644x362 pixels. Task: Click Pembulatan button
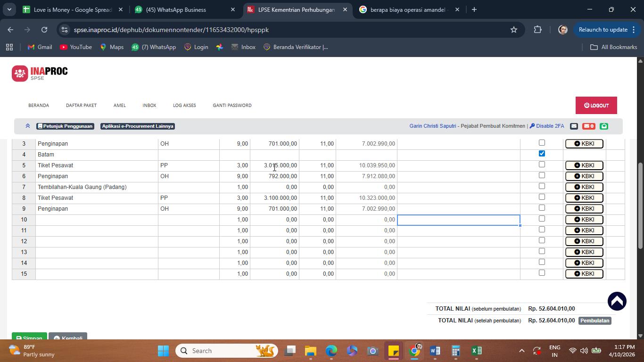pyautogui.click(x=594, y=321)
